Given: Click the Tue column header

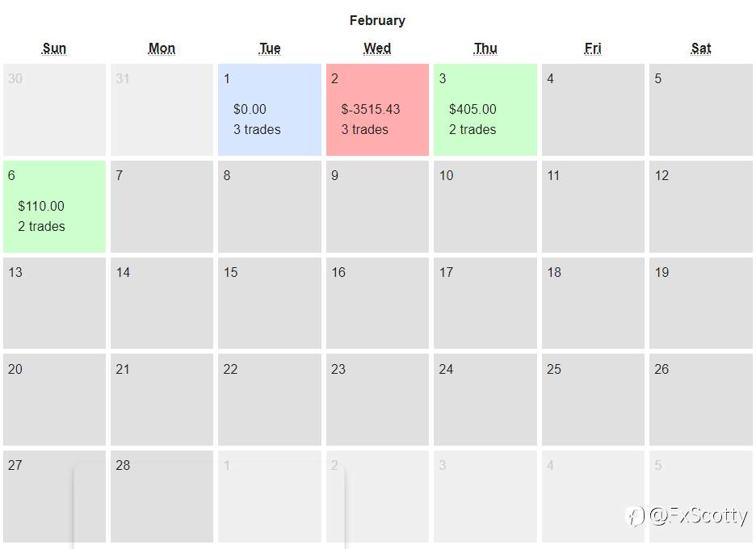Looking at the screenshot, I should pyautogui.click(x=270, y=48).
